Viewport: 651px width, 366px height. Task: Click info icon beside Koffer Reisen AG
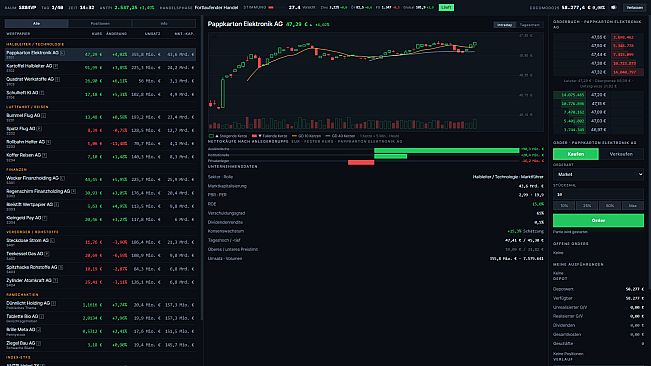[x=44, y=155]
